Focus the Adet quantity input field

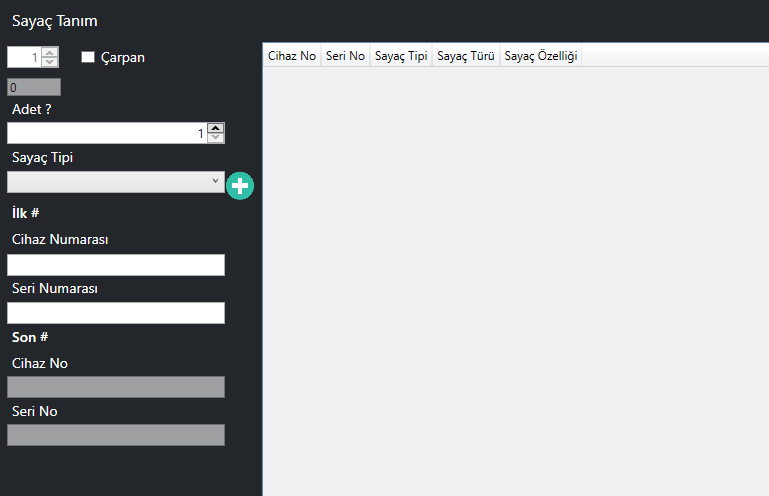(105, 133)
